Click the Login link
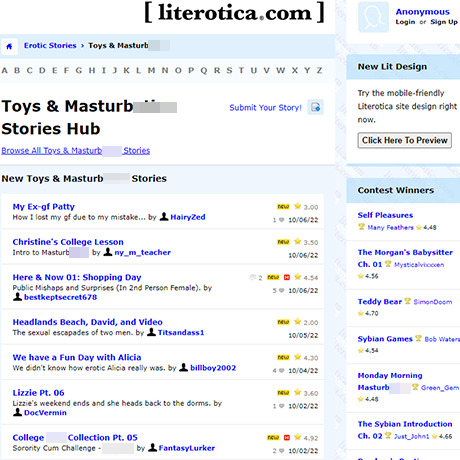 (405, 22)
